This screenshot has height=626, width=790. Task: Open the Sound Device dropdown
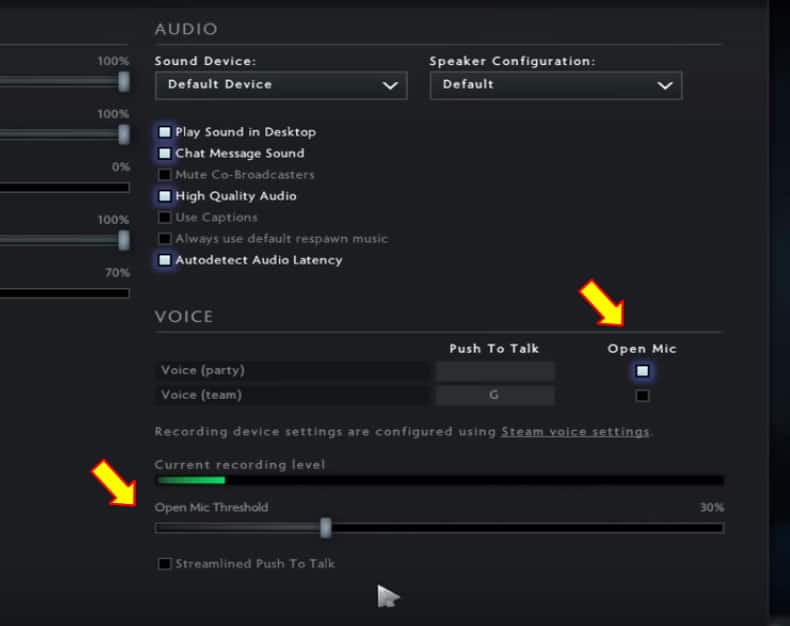coord(281,85)
